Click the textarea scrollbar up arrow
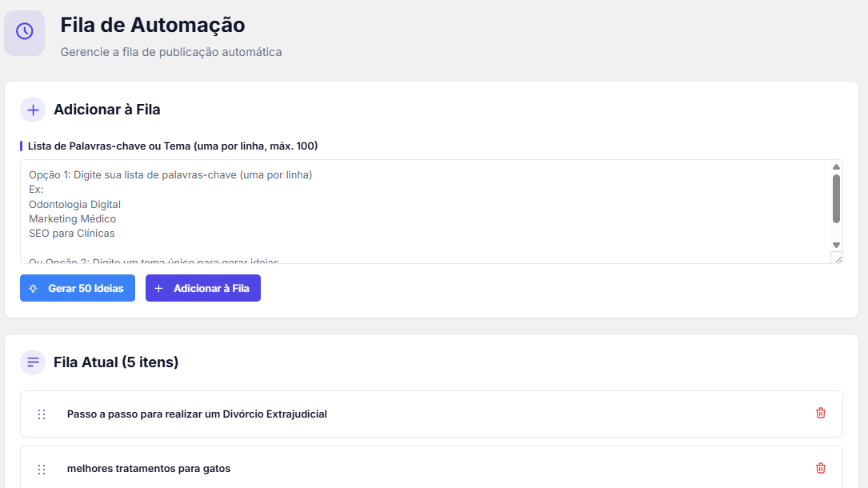Viewport: 868px width, 488px height. (836, 166)
